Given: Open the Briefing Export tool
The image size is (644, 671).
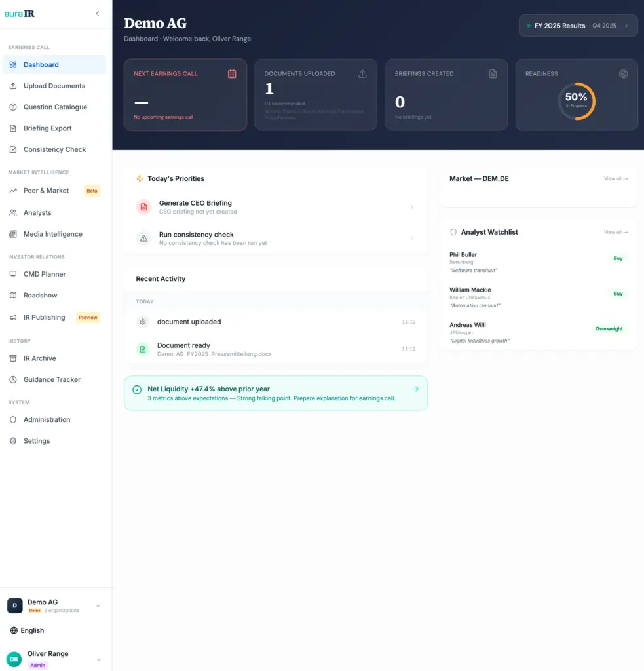Looking at the screenshot, I should click(49, 128).
